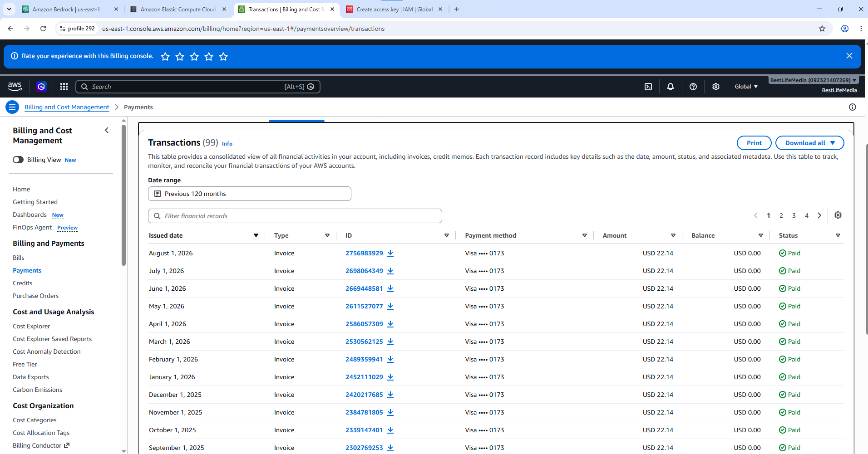Launch CloudShell from the top bar
The width and height of the screenshot is (868, 454).
648,87
